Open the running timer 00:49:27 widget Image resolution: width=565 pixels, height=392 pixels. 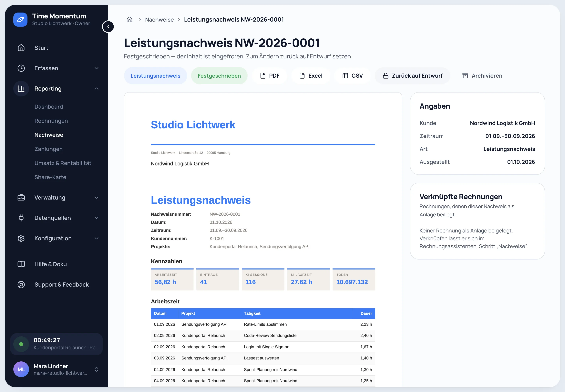(56, 344)
